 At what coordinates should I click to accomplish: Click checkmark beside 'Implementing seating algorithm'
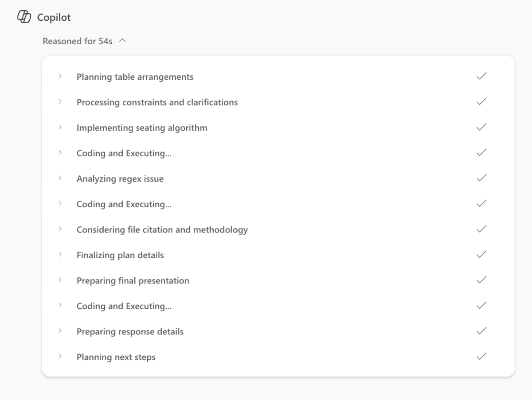point(481,127)
